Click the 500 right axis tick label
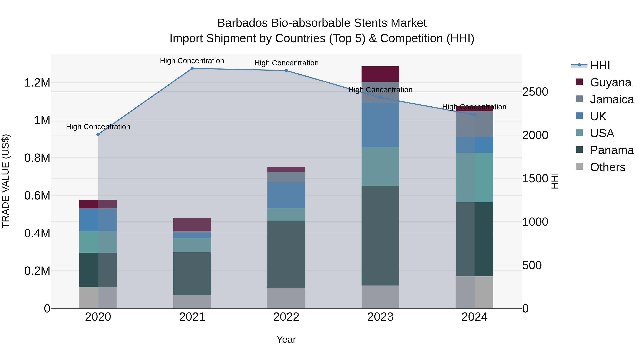644x362 pixels. pos(532,265)
